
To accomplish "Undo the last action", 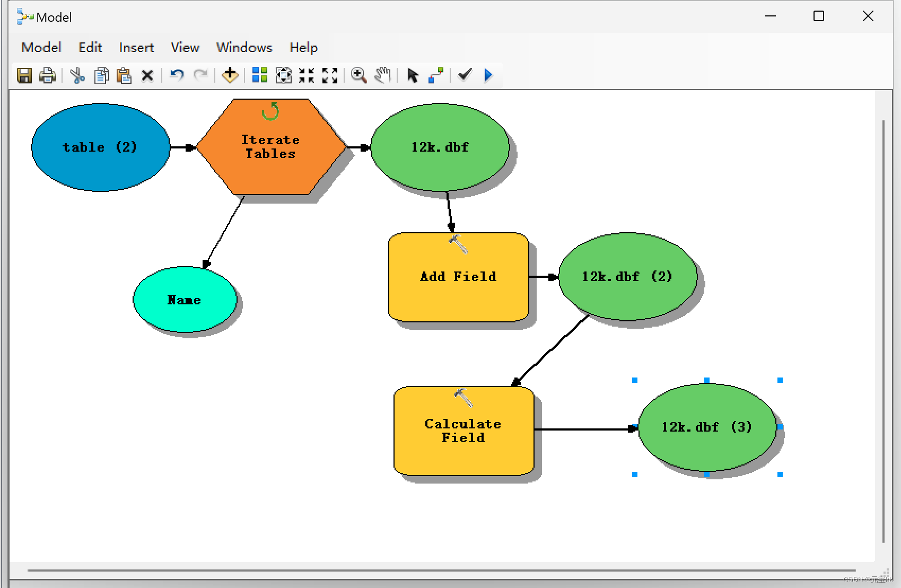I will (177, 75).
